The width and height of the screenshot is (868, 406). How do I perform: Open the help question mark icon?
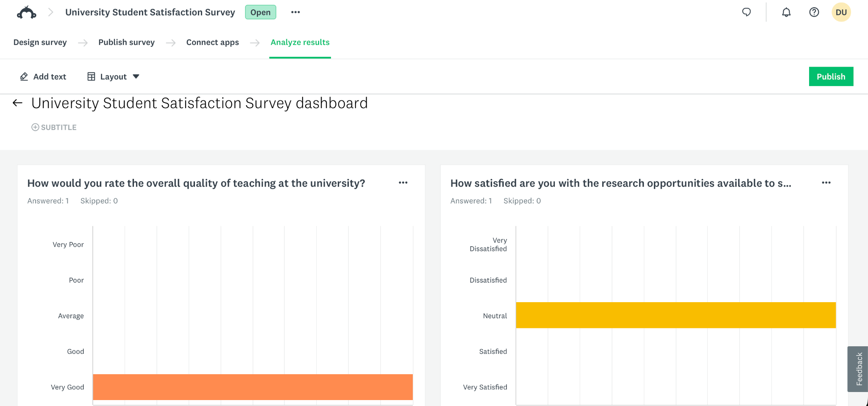814,12
